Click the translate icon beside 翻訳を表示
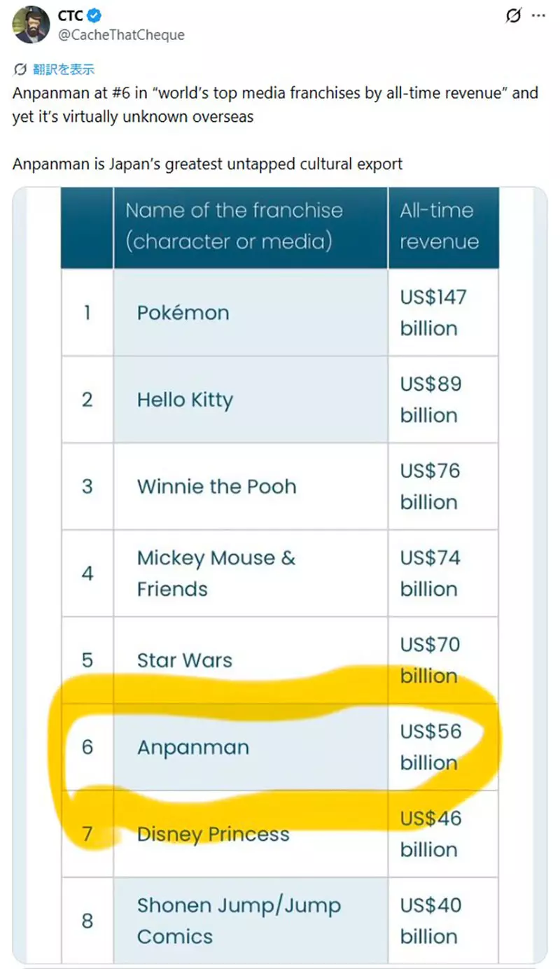The width and height of the screenshot is (560, 969). [20, 69]
